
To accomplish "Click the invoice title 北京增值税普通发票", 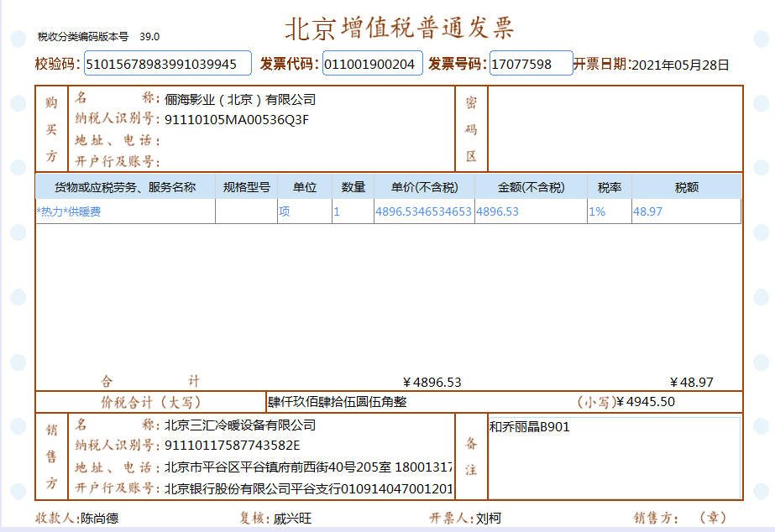I will tap(400, 28).
